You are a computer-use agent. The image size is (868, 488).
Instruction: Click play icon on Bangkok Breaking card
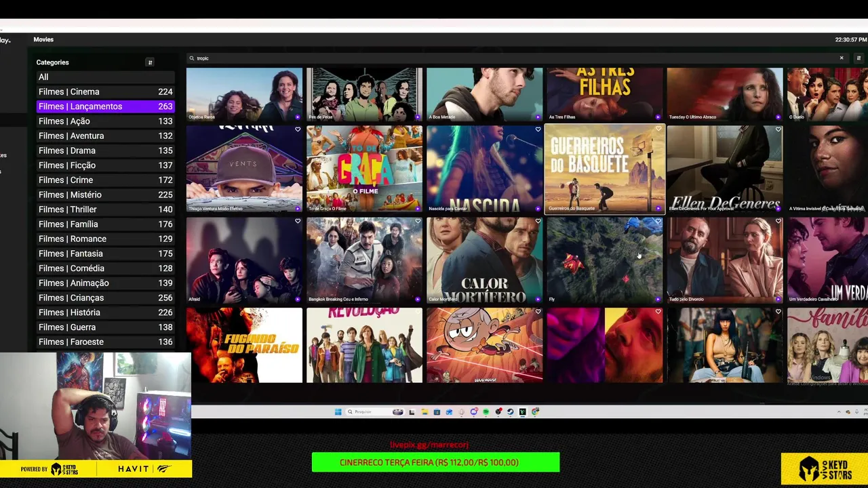[x=417, y=299]
